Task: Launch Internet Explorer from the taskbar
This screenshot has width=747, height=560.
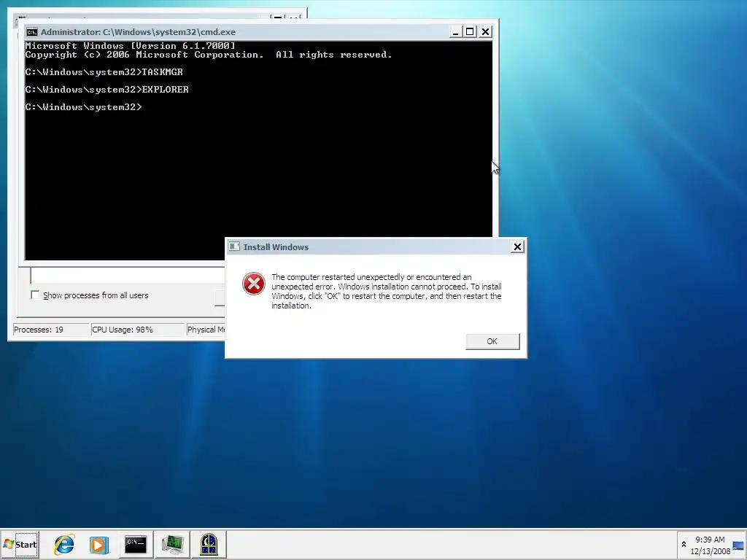Action: coord(64,544)
